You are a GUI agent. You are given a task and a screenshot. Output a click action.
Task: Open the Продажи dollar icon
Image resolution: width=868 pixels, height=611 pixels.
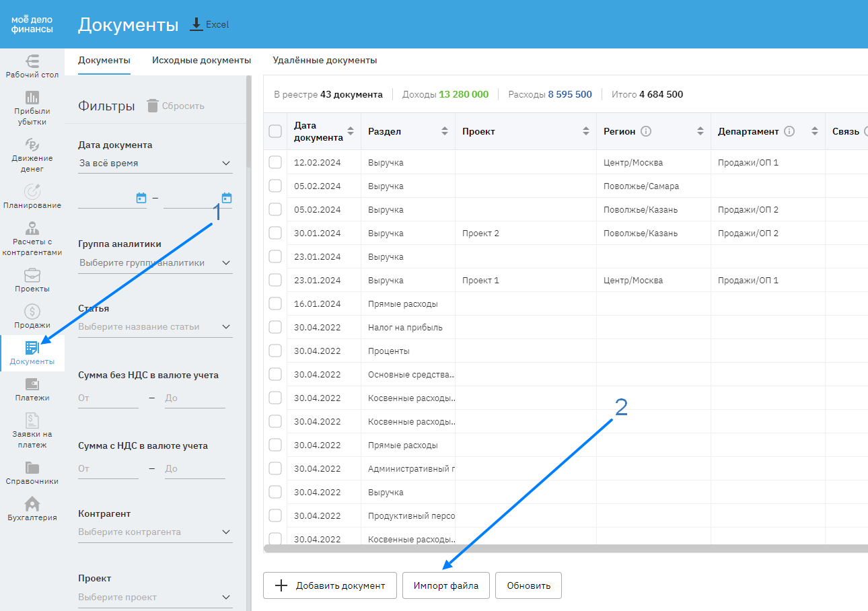(x=32, y=311)
